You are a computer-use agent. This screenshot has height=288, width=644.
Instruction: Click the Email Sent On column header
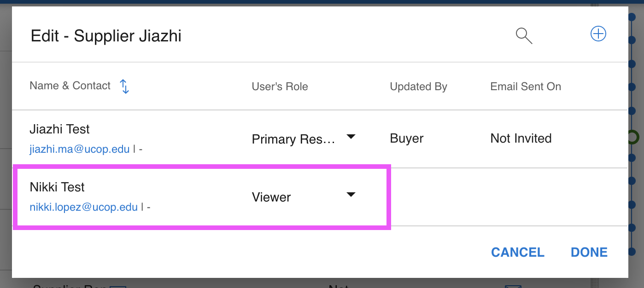click(x=526, y=86)
